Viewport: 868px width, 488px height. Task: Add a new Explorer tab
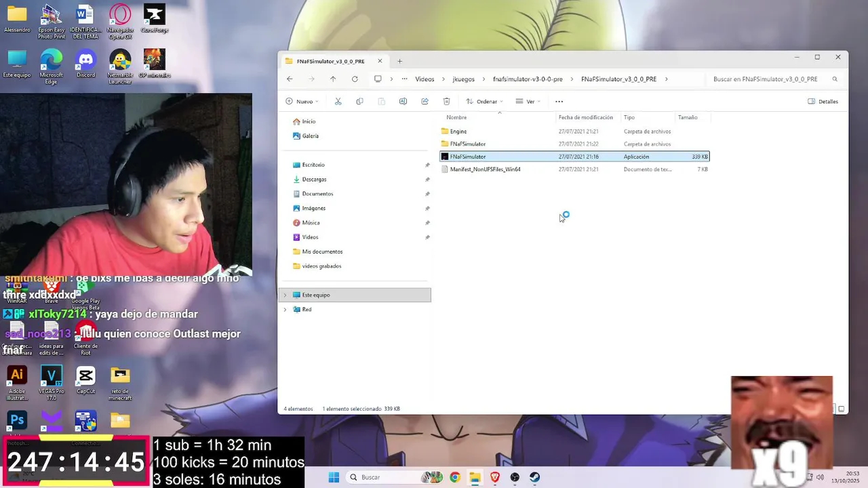pyautogui.click(x=399, y=61)
